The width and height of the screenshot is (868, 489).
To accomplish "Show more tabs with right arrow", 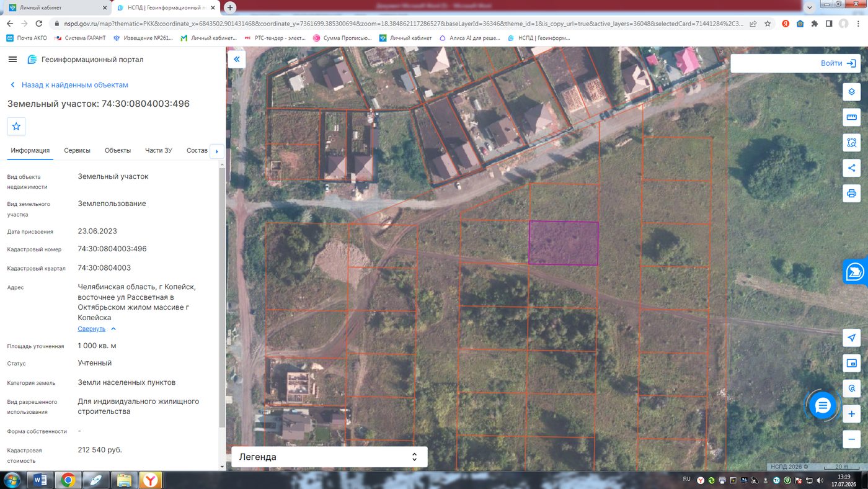I will pyautogui.click(x=217, y=151).
